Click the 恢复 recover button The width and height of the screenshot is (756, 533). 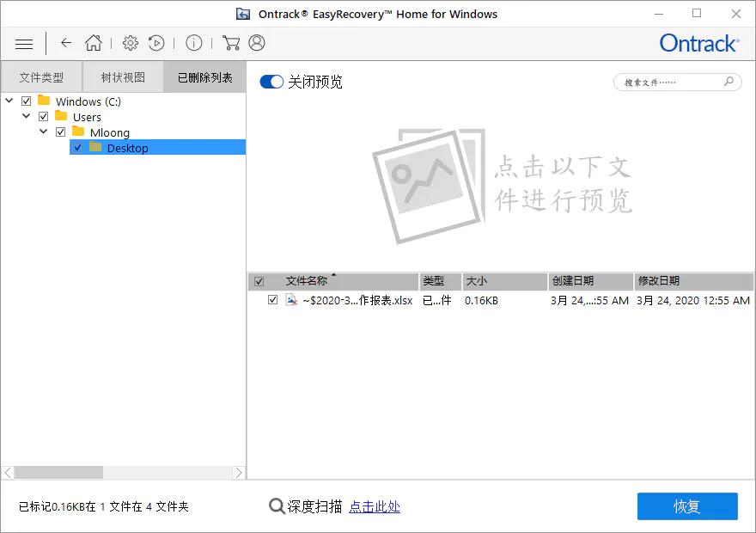[x=687, y=506]
